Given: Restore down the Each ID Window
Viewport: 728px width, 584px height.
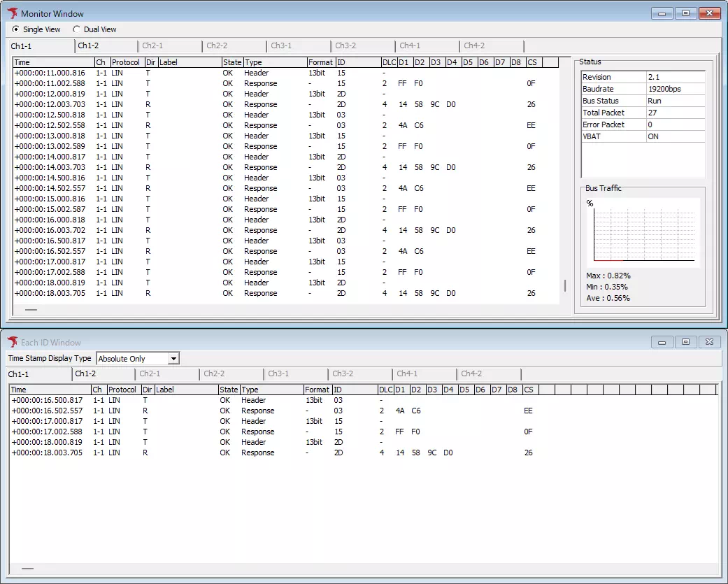Looking at the screenshot, I should [x=685, y=341].
